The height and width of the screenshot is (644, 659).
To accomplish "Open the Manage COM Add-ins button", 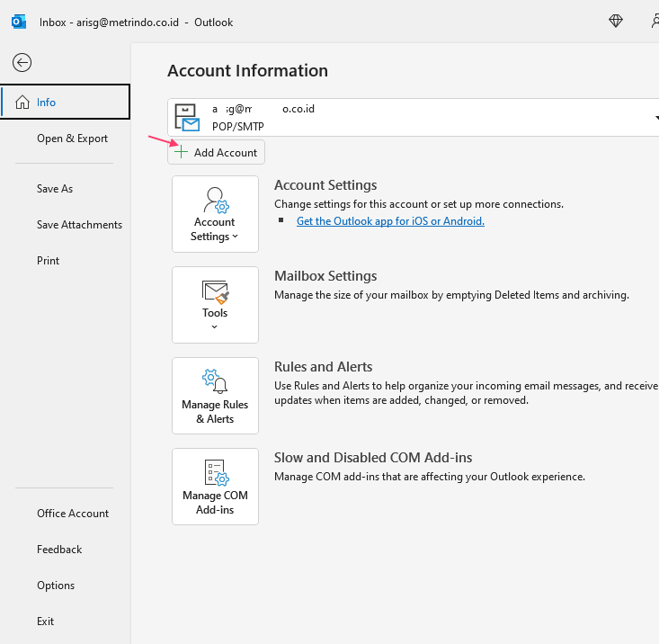I will coord(215,487).
